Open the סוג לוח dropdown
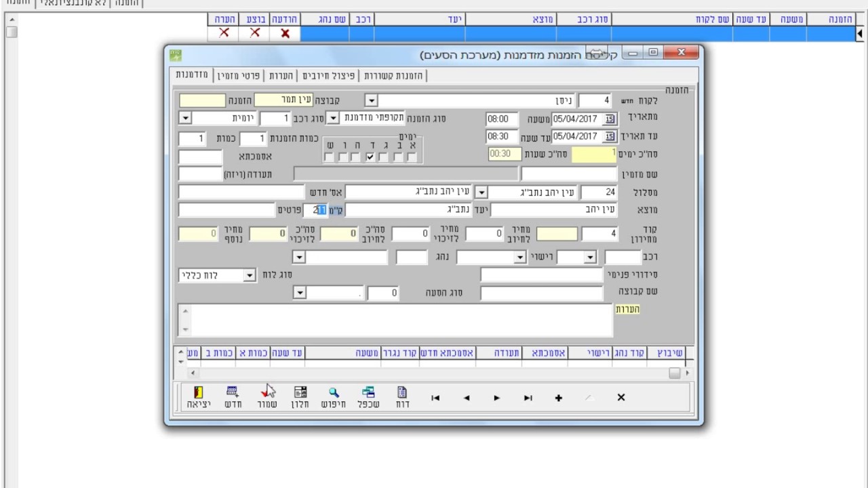The image size is (868, 488). pos(250,275)
